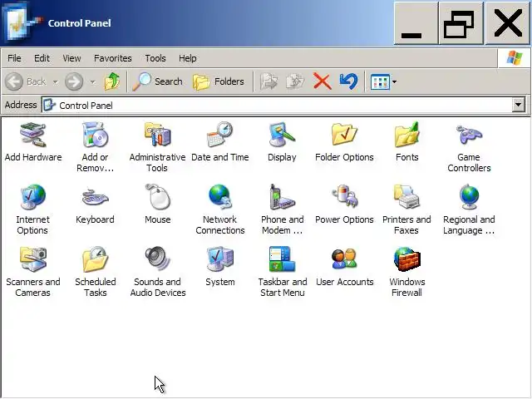Open the Display applet
The height and width of the screenshot is (399, 532).
click(282, 142)
